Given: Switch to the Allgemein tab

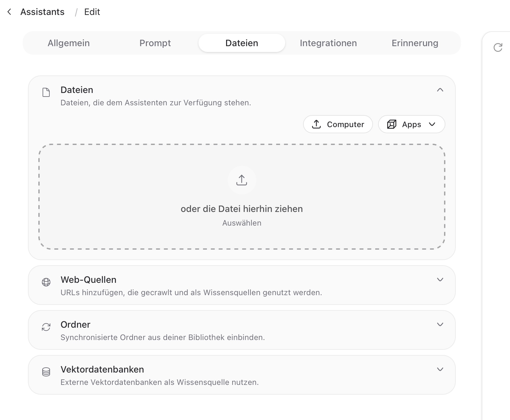Looking at the screenshot, I should point(69,43).
